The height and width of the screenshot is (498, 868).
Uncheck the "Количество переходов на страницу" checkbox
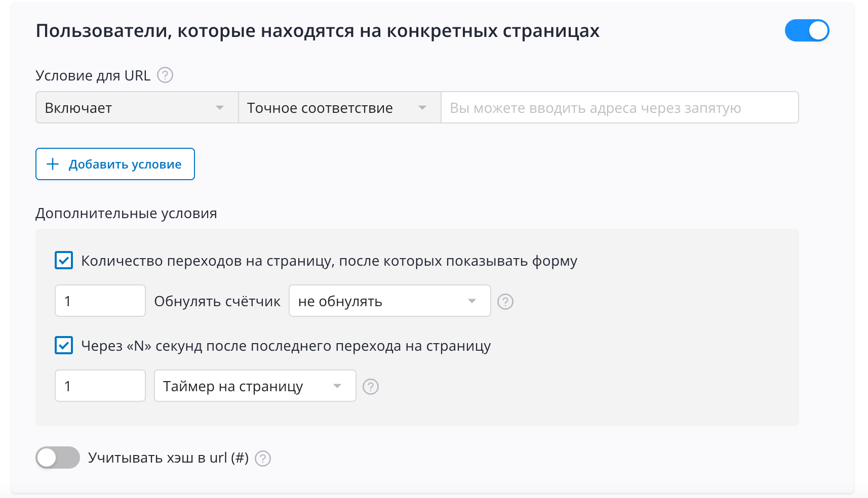(64, 261)
